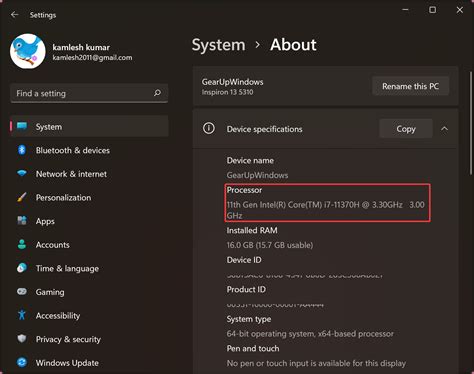The image size is (474, 374).
Task: Click the System breadcrumb link
Action: coord(218,45)
